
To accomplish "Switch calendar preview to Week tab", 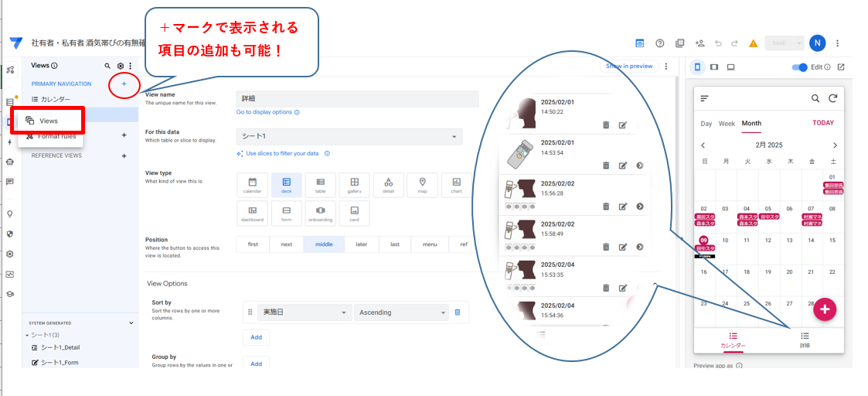I will pos(727,124).
